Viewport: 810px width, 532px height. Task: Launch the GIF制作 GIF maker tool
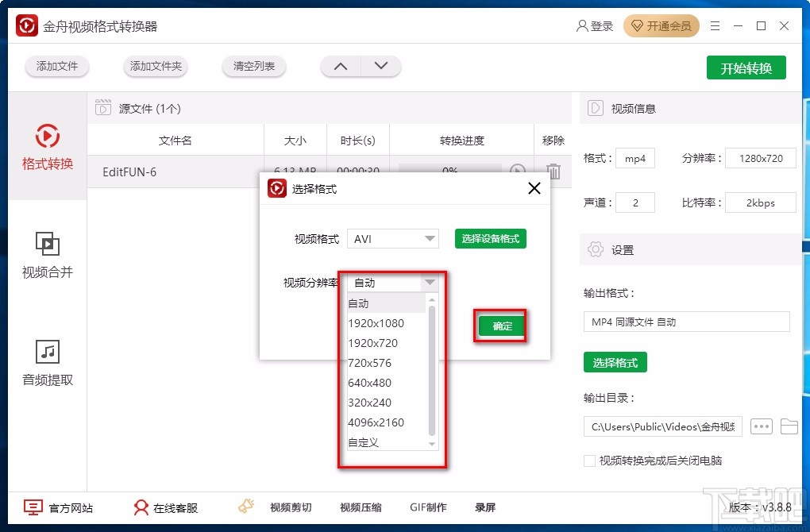428,506
